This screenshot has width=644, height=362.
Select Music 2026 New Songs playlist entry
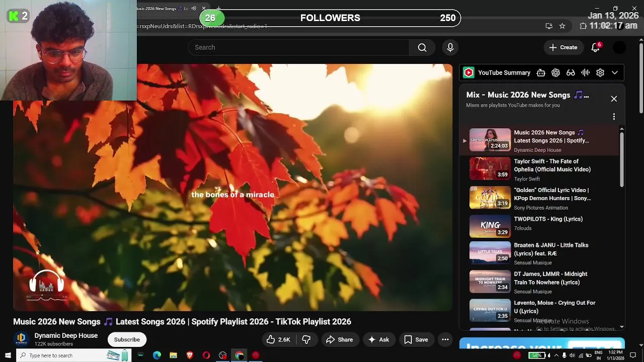tap(539, 140)
